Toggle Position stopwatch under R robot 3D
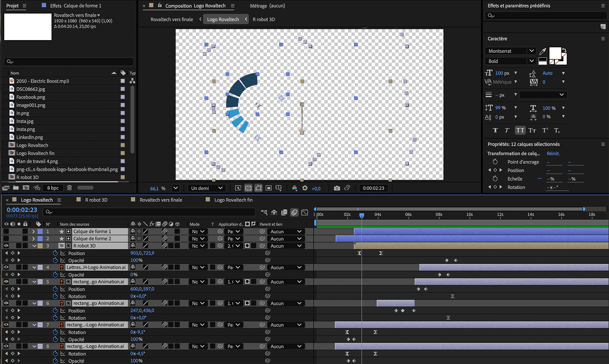Image resolution: width=609 pixels, height=364 pixels. tap(55, 253)
